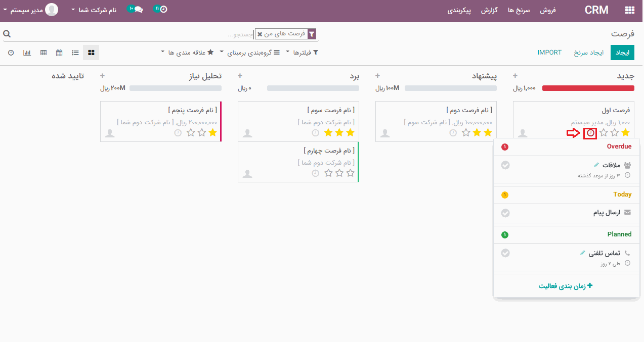Expand the علاقه مندی ها favorites dropdown
This screenshot has width=644, height=342.
[x=187, y=53]
